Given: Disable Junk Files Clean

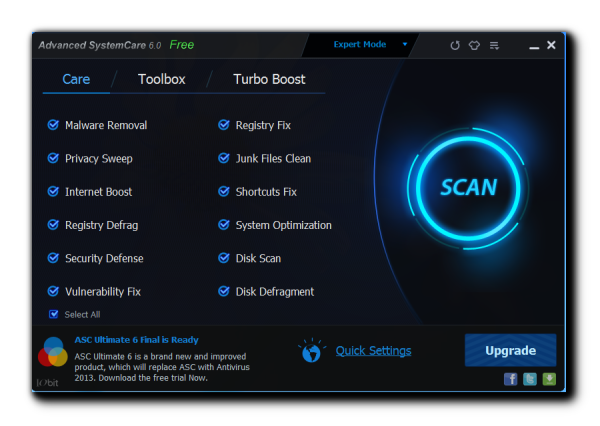Looking at the screenshot, I should 224,158.
